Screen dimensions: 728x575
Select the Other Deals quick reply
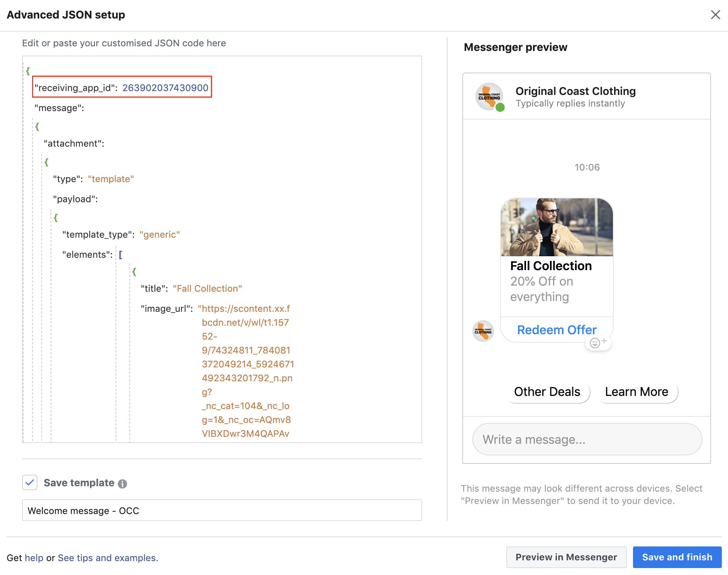pyautogui.click(x=547, y=392)
